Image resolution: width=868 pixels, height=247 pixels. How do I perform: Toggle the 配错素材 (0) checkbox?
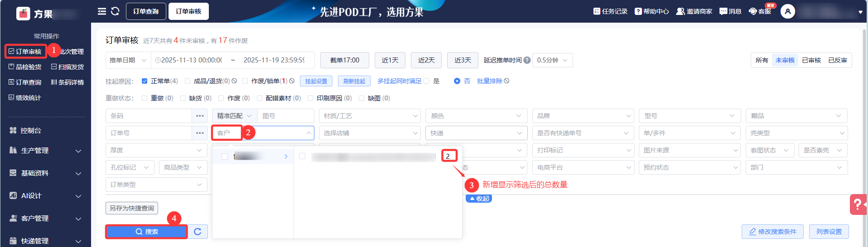(260, 98)
